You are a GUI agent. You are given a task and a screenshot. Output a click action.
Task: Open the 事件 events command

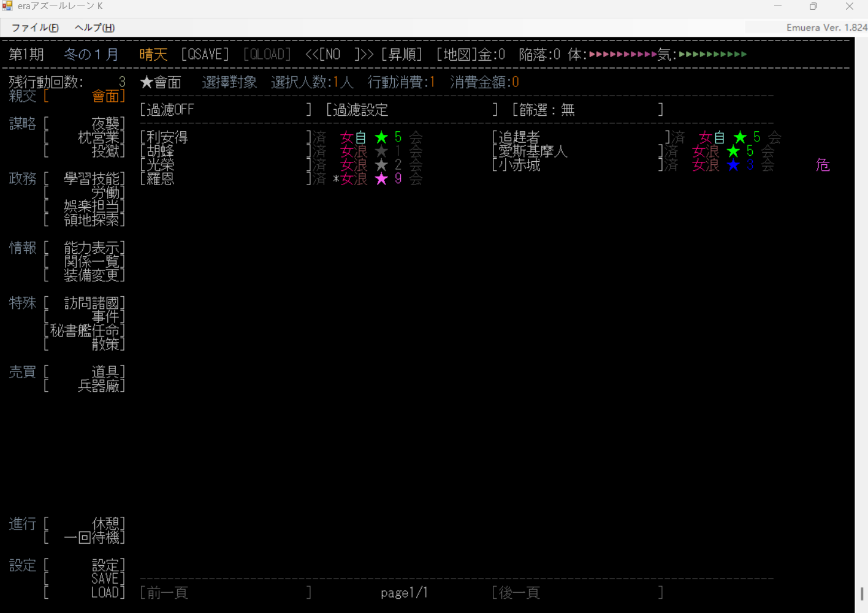click(85, 316)
